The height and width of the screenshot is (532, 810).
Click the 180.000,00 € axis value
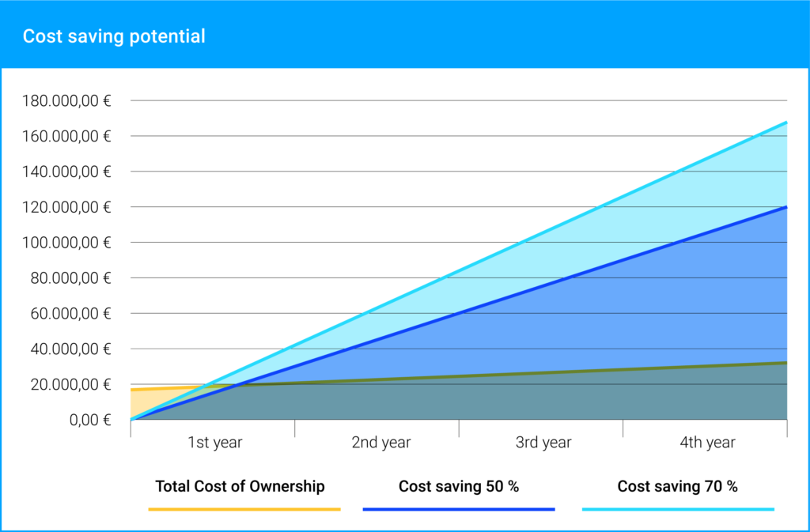pyautogui.click(x=66, y=100)
